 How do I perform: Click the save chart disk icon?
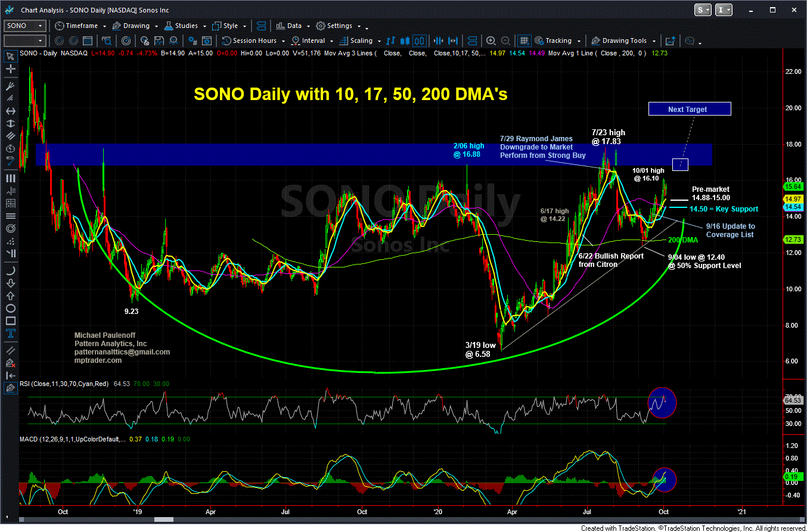159,41
